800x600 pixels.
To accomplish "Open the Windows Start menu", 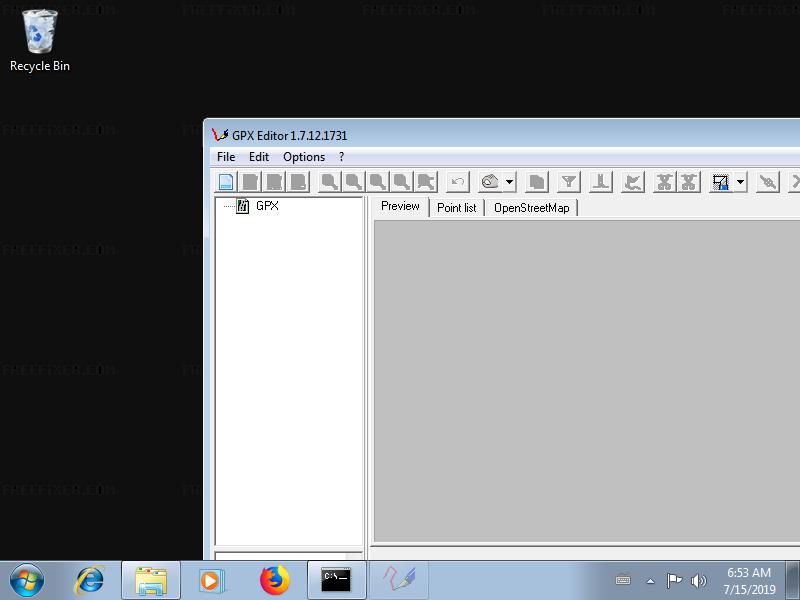I will [x=27, y=580].
